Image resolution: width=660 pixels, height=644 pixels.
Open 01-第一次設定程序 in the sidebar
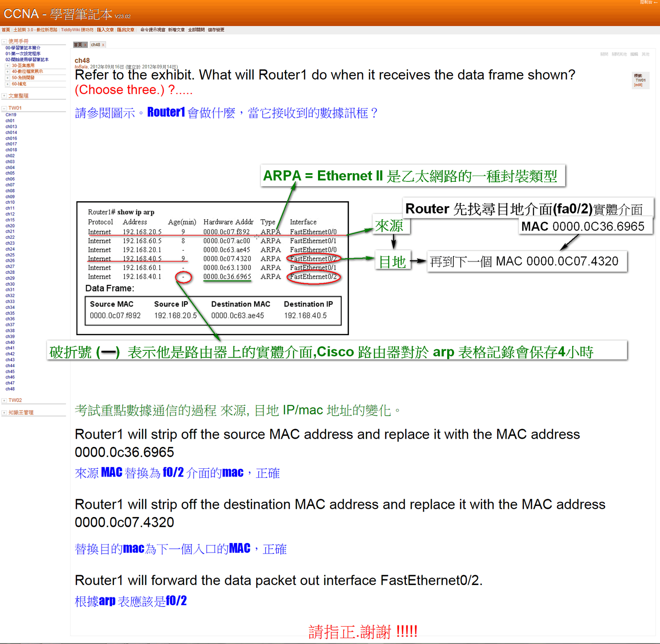click(23, 54)
